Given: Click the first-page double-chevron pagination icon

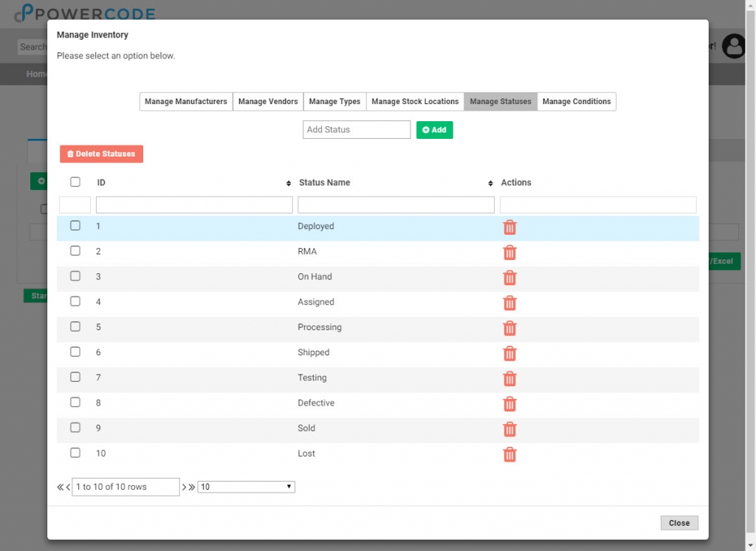Looking at the screenshot, I should click(x=60, y=487).
